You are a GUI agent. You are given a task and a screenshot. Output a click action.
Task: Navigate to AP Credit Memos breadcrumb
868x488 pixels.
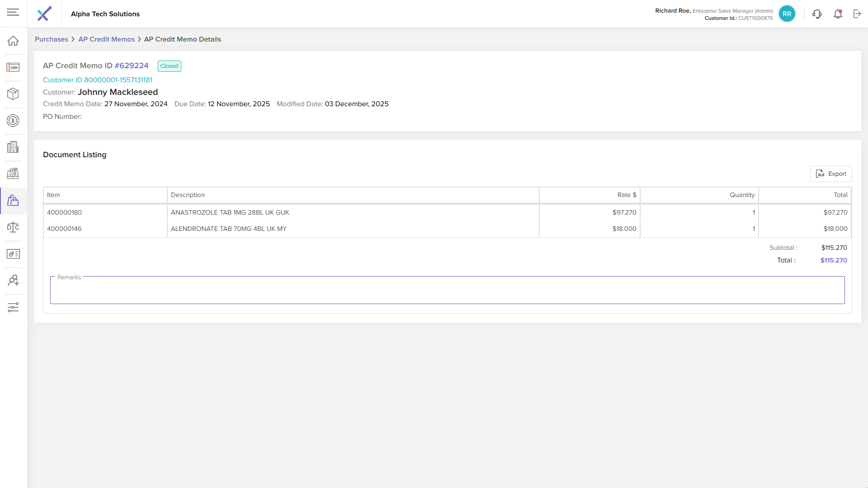pos(106,39)
